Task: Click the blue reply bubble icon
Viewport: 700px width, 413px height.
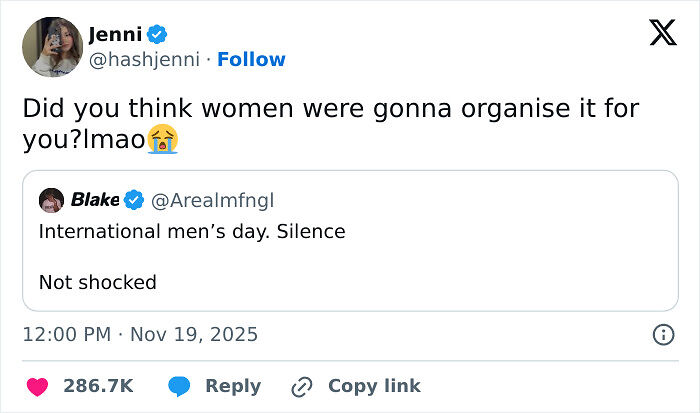Action: coord(179,387)
